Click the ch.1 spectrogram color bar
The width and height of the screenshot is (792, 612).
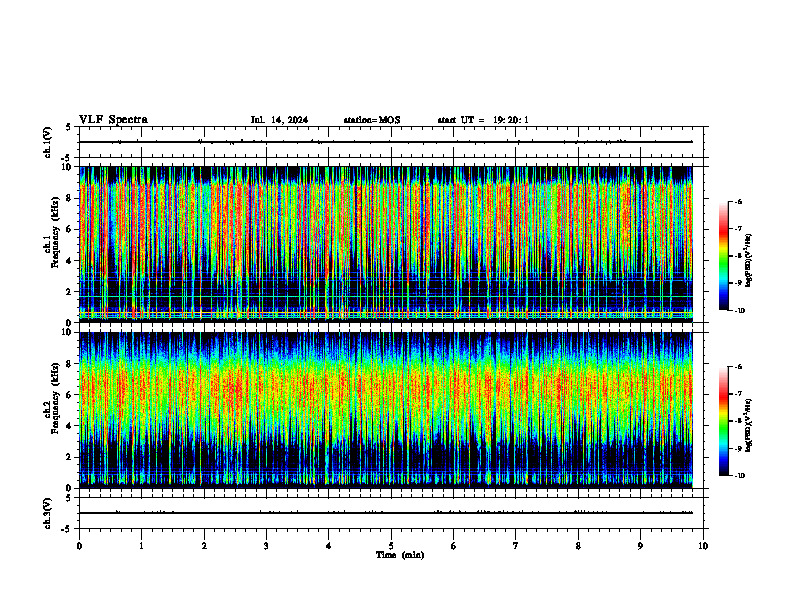click(724, 256)
